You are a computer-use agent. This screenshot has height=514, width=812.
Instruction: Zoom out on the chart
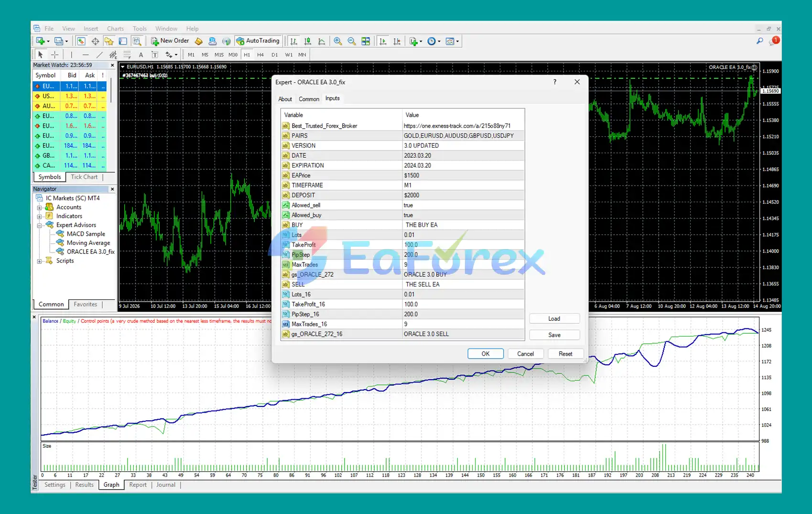point(352,41)
